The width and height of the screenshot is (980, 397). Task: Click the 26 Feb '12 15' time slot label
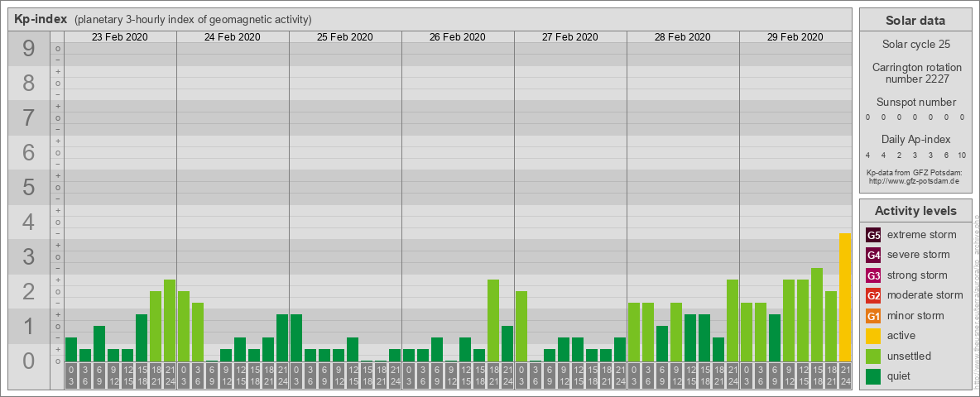point(465,376)
